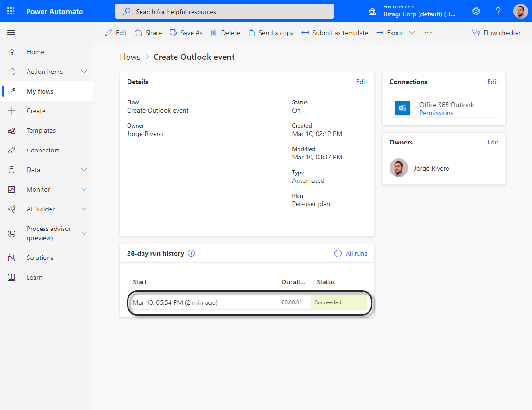Click the Edit link in Owners card
The width and height of the screenshot is (532, 410).
pyautogui.click(x=493, y=142)
